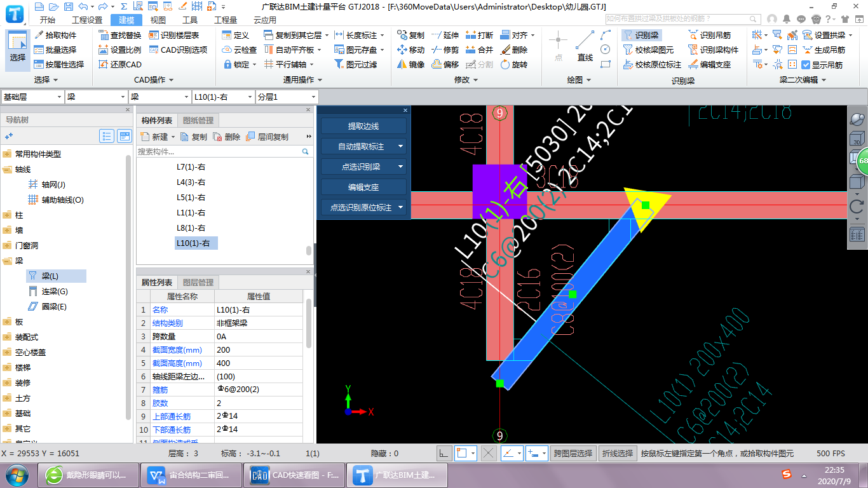Screen dimensions: 868x488
Task: Click the 删除 delete tool in ribbon
Action: [x=513, y=50]
